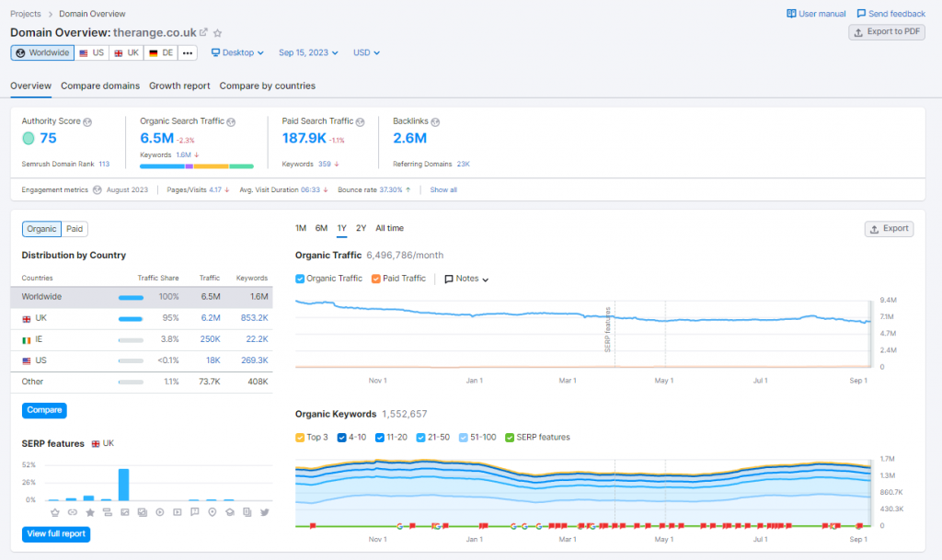Open the Desktop device dropdown
The image size is (942, 560).
237,53
